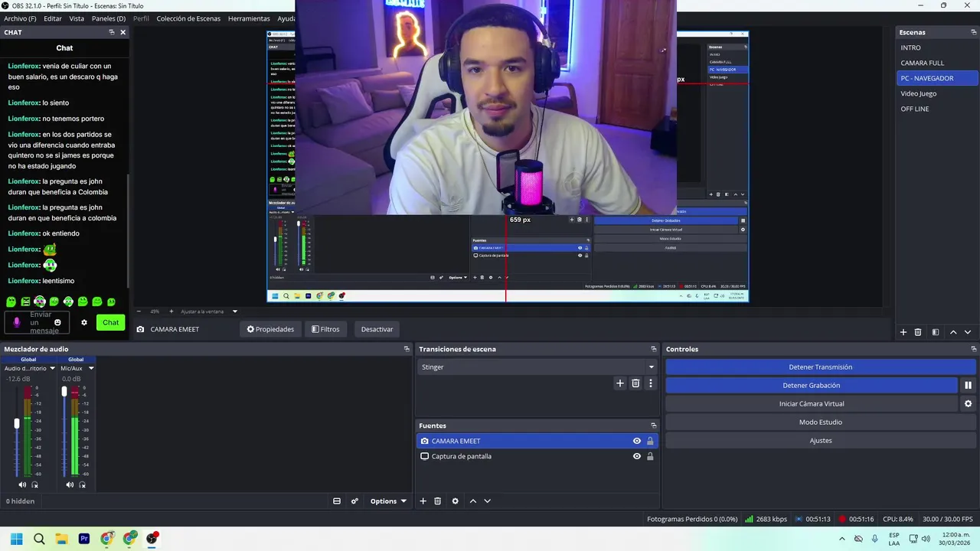Image resolution: width=980 pixels, height=551 pixels.
Task: Open Herramientas menu
Action: click(249, 18)
